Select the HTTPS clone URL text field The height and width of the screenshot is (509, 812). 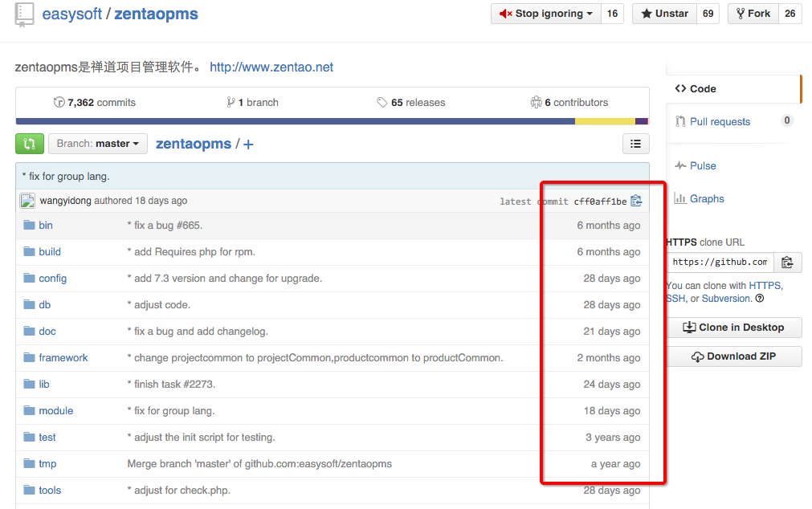point(720,262)
